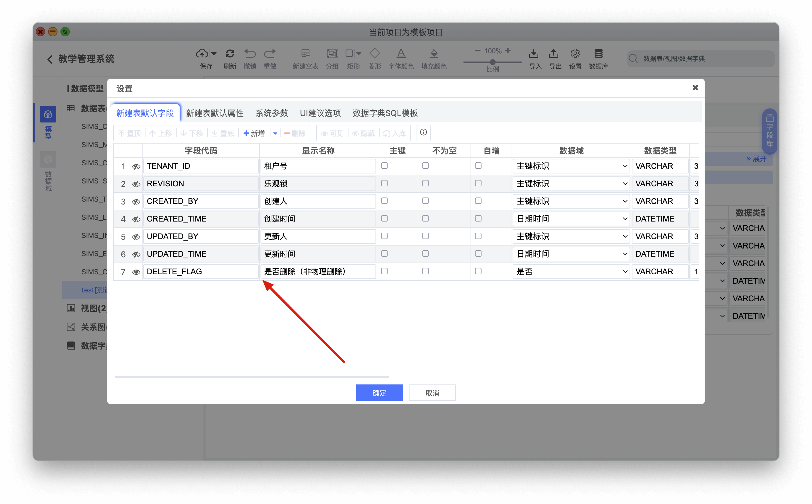Click the 确定 confirm button
This screenshot has height=504, width=812.
click(379, 393)
